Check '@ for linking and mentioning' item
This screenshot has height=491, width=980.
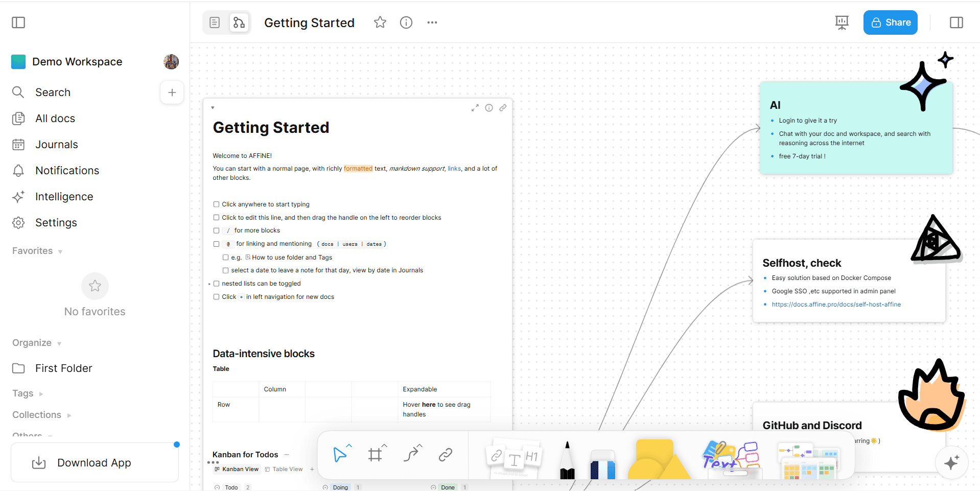(x=216, y=244)
